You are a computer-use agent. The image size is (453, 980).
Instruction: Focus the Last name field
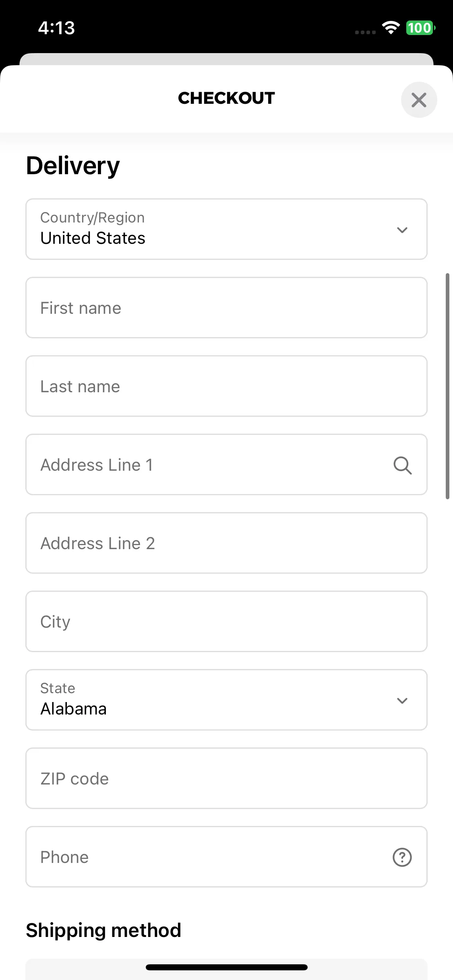[226, 386]
